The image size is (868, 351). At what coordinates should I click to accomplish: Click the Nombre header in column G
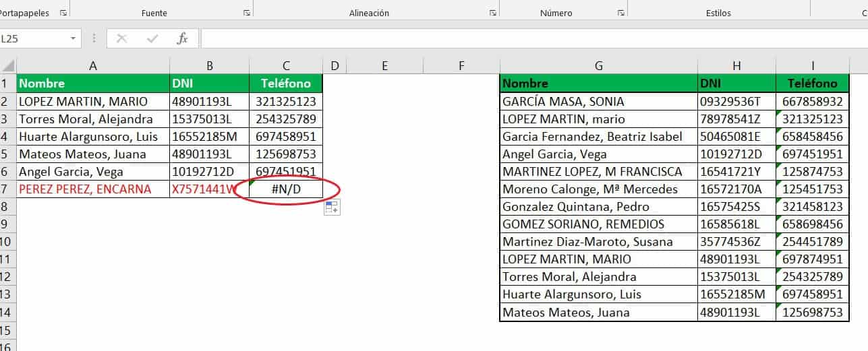[599, 84]
